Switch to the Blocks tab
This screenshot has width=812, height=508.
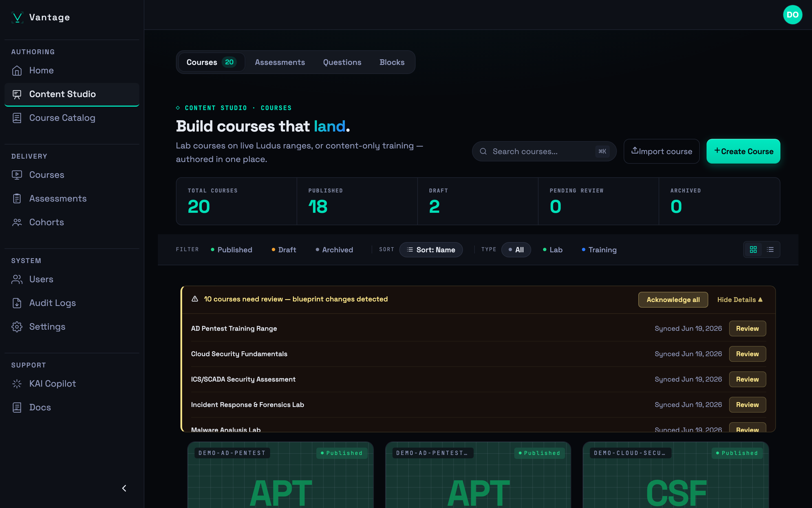click(x=392, y=62)
